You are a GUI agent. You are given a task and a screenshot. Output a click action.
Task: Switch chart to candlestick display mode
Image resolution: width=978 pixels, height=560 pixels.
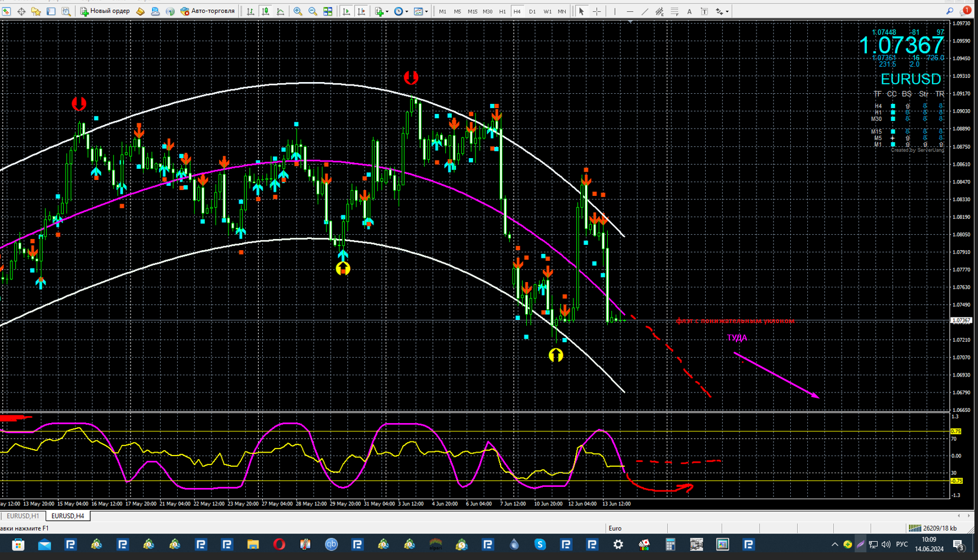(266, 11)
